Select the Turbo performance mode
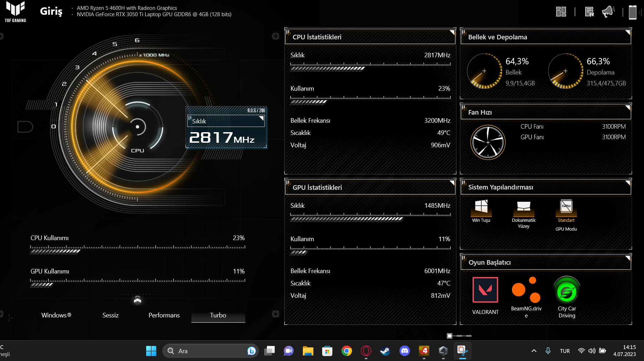This screenshot has height=361, width=644. 218,315
